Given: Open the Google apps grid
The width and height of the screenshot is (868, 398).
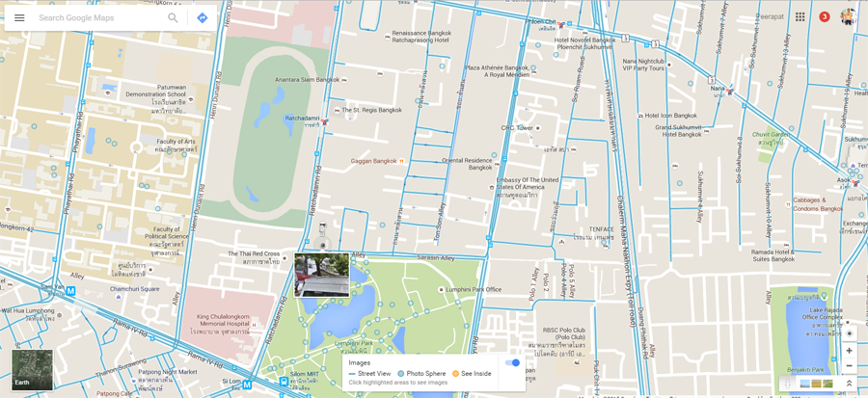Looking at the screenshot, I should 800,16.
